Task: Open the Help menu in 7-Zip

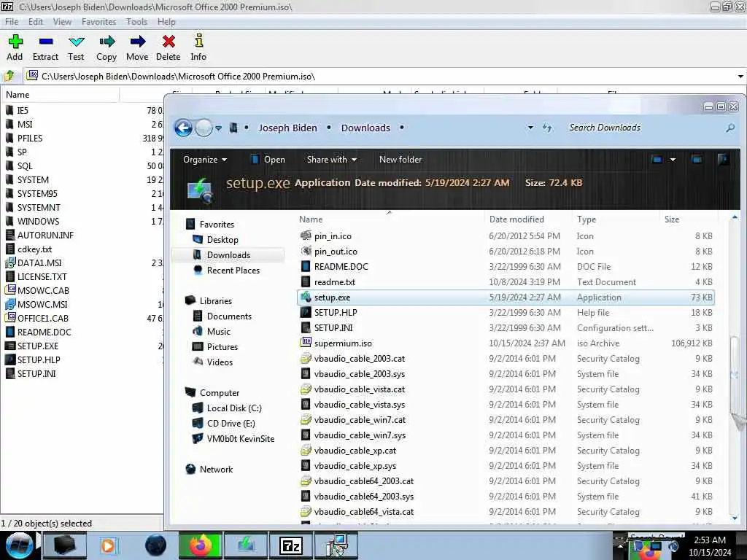Action: pyautogui.click(x=166, y=21)
